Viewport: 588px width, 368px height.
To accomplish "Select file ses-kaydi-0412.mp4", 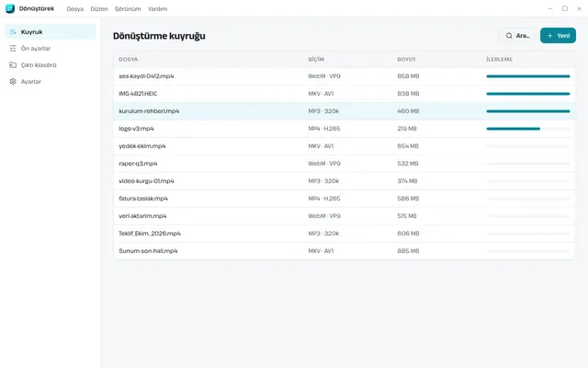I will pos(146,76).
